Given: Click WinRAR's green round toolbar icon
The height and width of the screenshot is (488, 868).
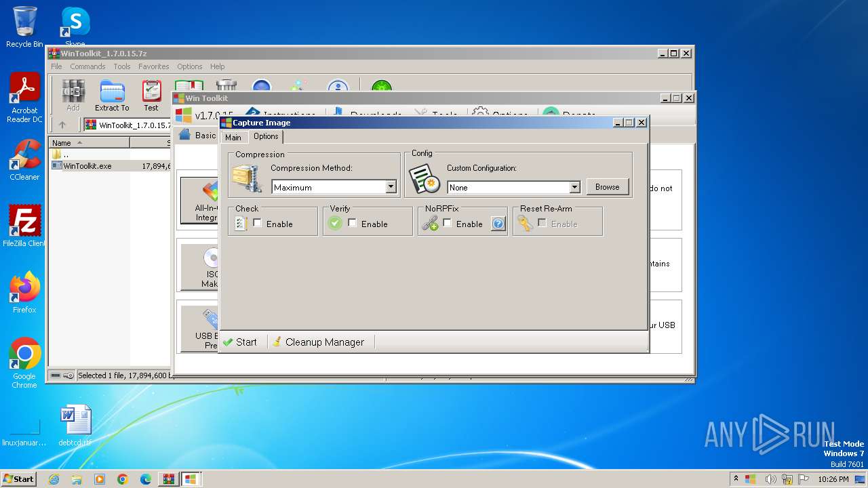Looking at the screenshot, I should pyautogui.click(x=382, y=86).
